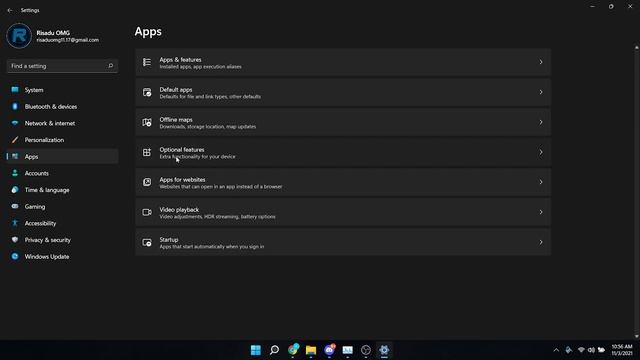Click the Wi-Fi icon in system tray
The width and height of the screenshot is (640, 360).
point(581,350)
